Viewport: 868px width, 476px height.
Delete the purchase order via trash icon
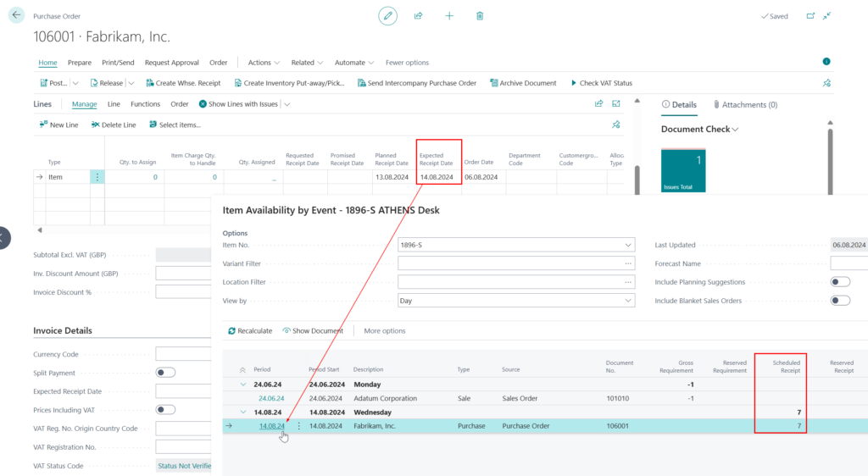point(480,16)
